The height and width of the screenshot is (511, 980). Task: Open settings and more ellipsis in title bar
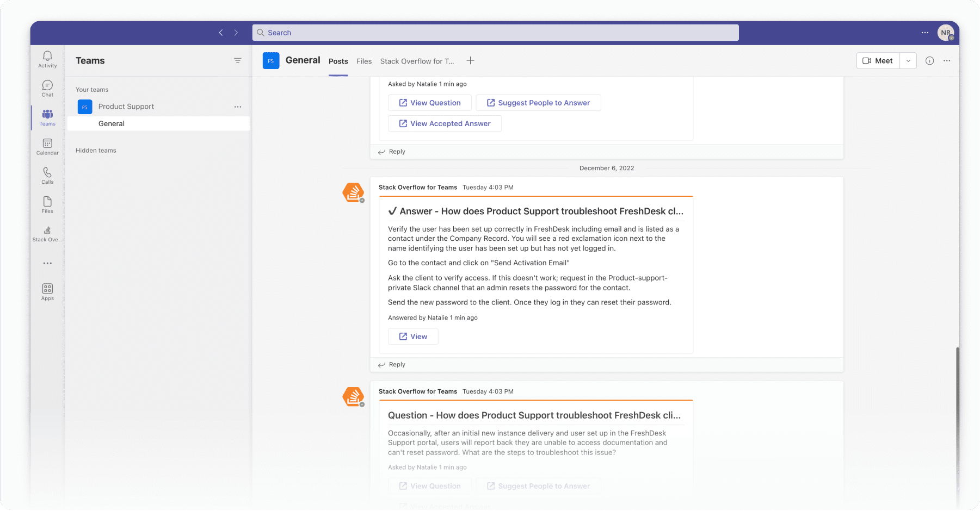click(925, 33)
